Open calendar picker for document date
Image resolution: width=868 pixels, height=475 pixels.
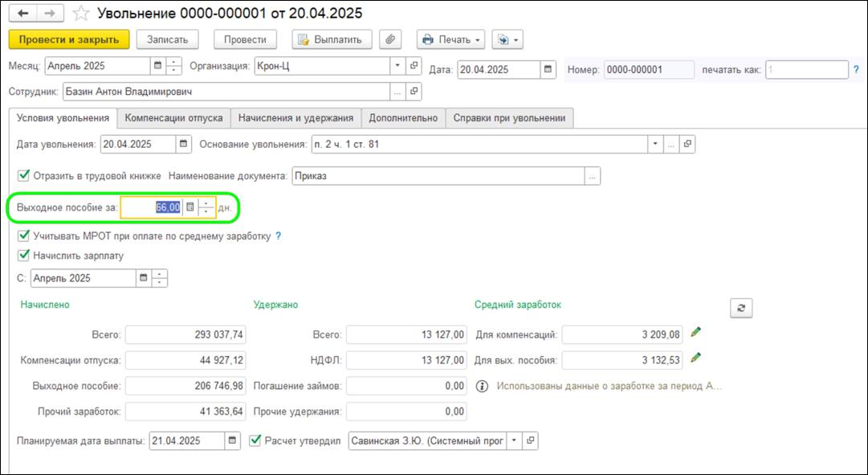[x=548, y=69]
